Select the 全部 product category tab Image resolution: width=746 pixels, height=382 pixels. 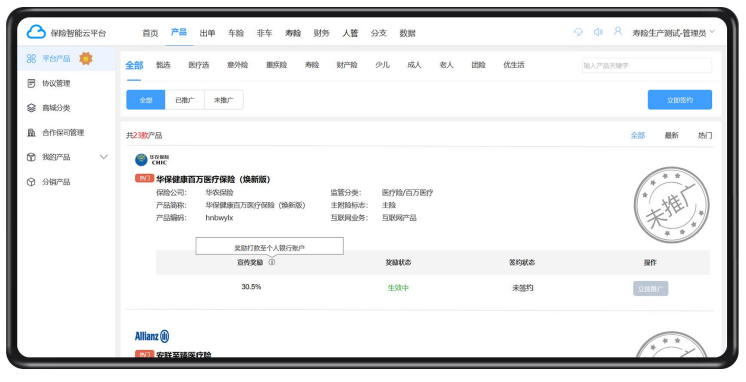[x=134, y=65]
